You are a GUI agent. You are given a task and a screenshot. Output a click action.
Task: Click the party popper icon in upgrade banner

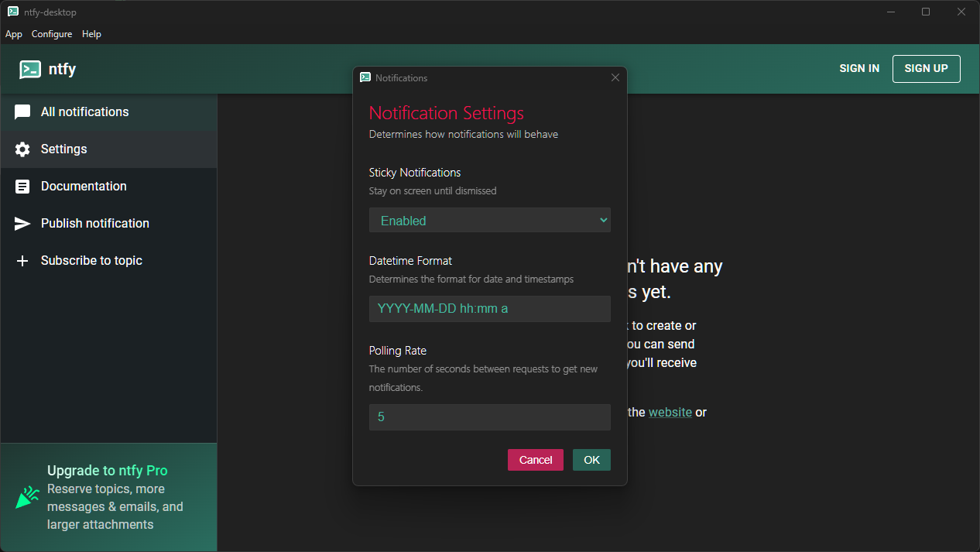click(x=28, y=497)
